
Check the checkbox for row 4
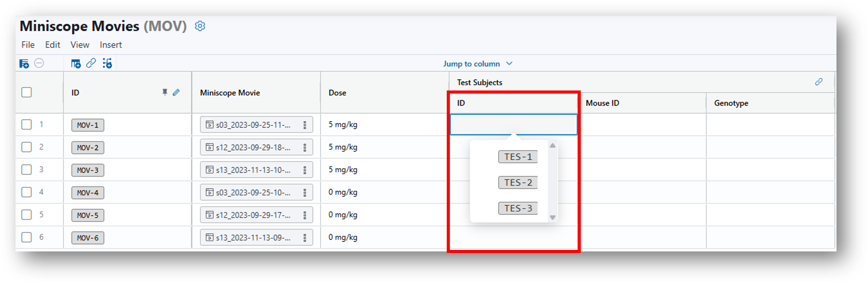(26, 192)
